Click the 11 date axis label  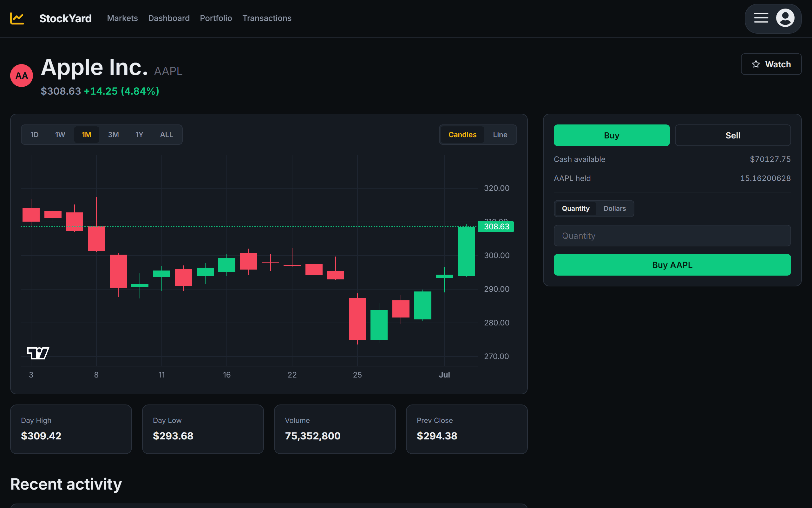162,375
